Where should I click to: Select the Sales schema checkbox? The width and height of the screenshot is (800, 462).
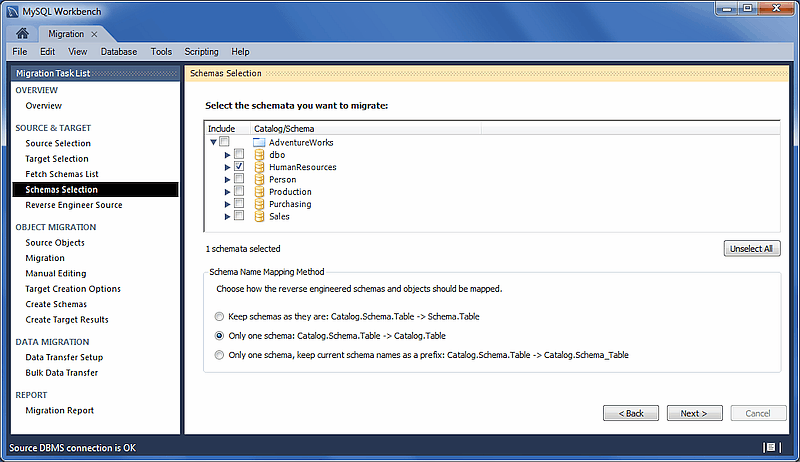pos(239,215)
